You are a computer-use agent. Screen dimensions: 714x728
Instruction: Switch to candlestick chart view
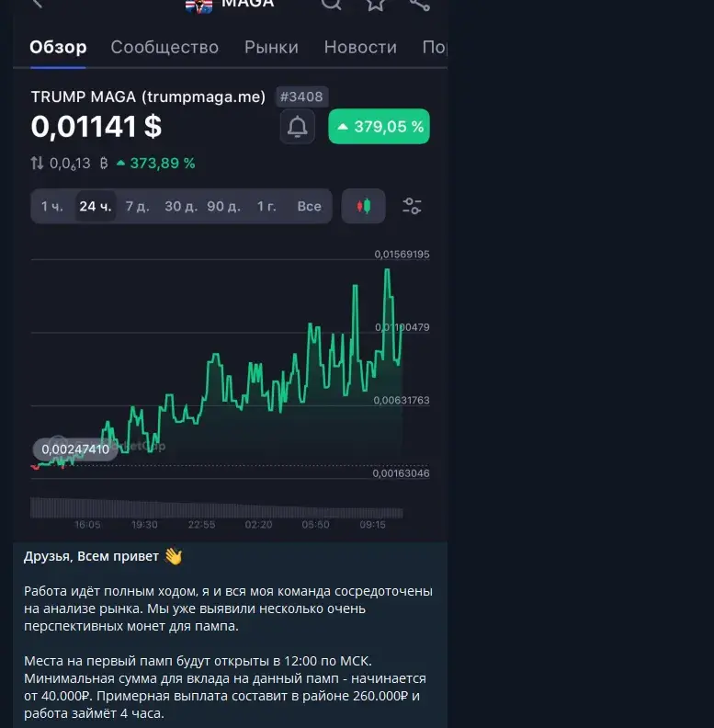tap(364, 206)
